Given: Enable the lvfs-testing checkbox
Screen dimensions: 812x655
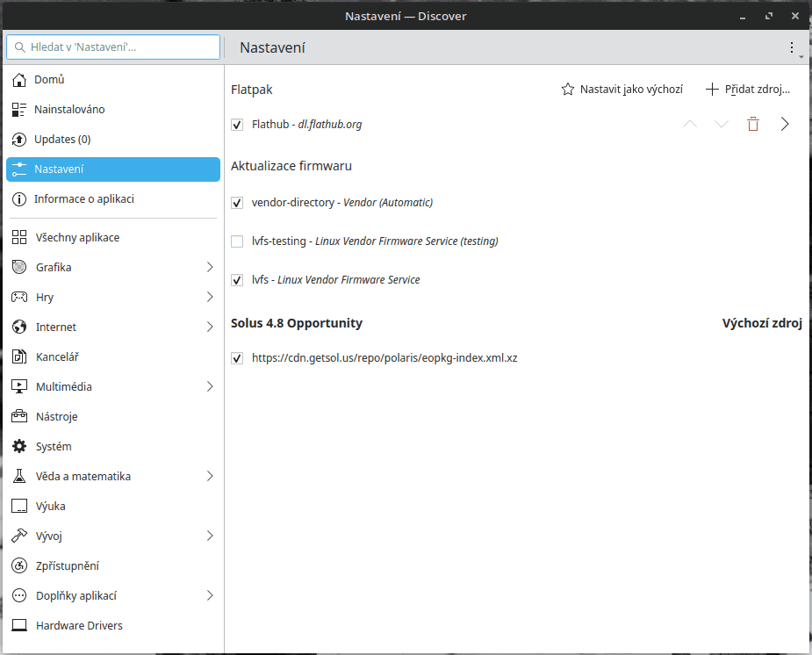Looking at the screenshot, I should tap(237, 241).
